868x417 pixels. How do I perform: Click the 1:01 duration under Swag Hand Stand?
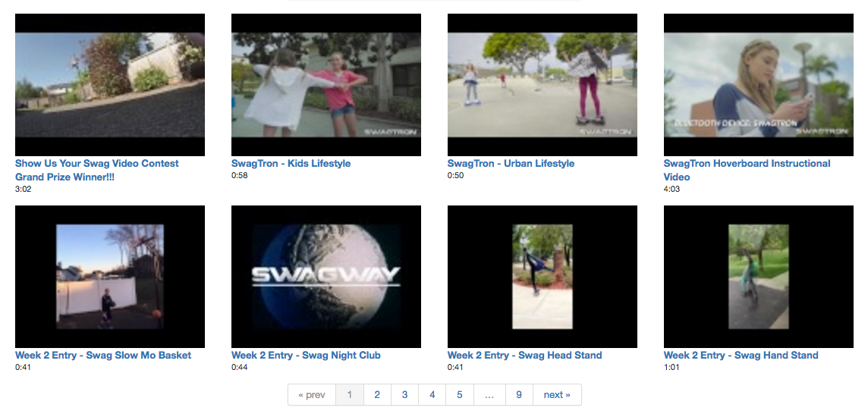tap(671, 367)
